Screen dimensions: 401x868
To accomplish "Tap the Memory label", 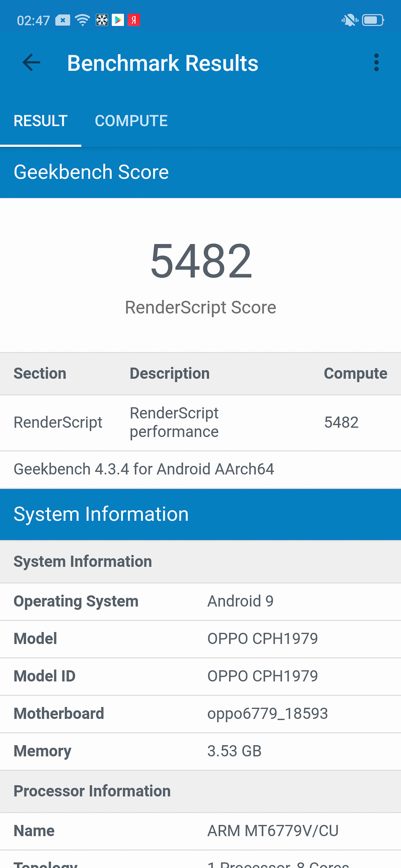I will (42, 751).
